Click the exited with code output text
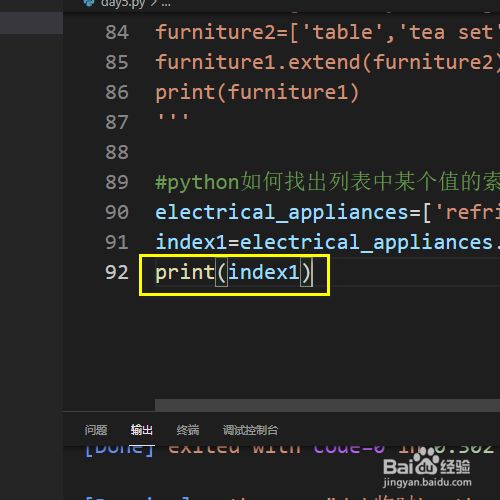Viewport: 500px width, 500px height. point(276,449)
